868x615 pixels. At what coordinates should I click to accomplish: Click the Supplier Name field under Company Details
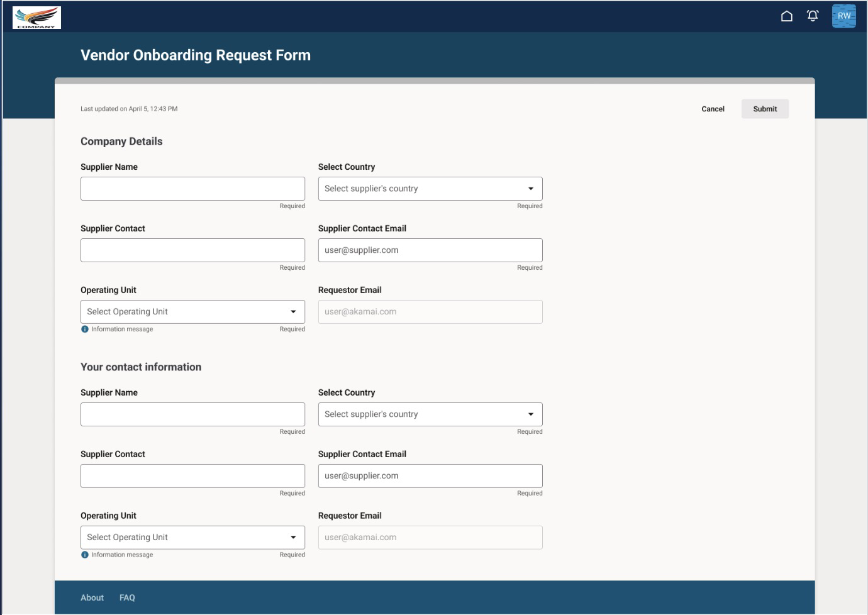(192, 188)
